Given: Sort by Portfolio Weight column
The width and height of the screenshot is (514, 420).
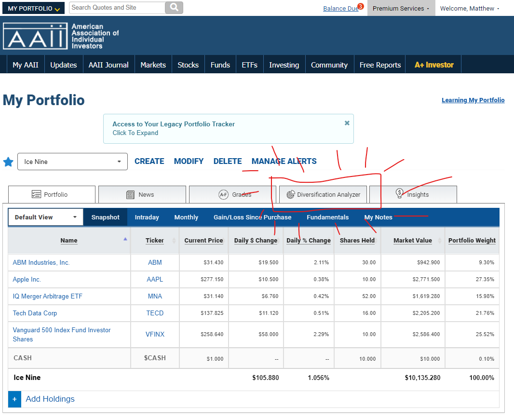Looking at the screenshot, I should pos(472,240).
